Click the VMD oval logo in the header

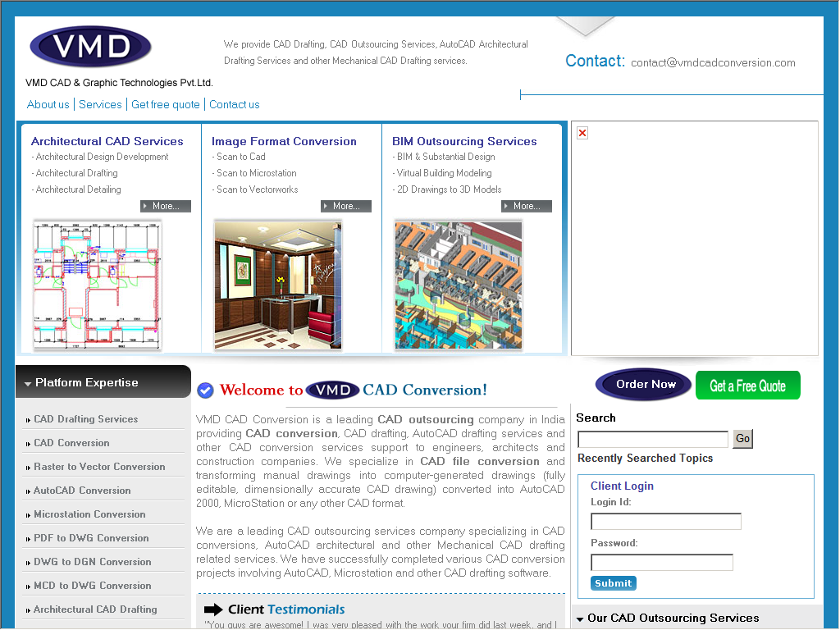[x=90, y=47]
